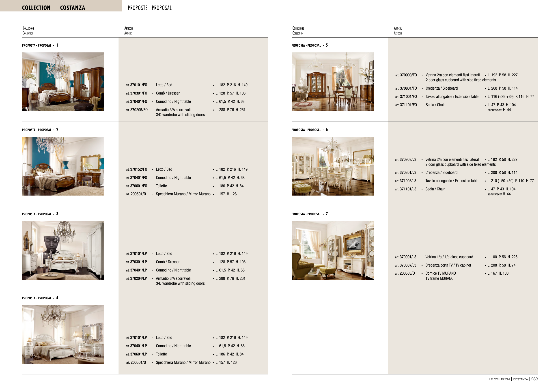560x392 pixels.
Task: Click the Proposal 5 dining room photo
Action: click(x=332, y=82)
